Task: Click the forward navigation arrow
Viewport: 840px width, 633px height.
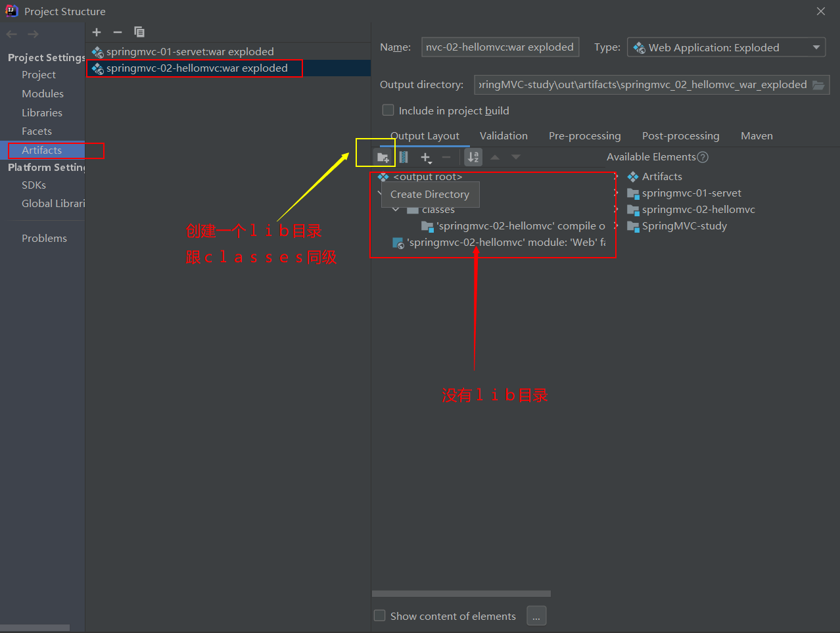Action: pyautogui.click(x=33, y=34)
